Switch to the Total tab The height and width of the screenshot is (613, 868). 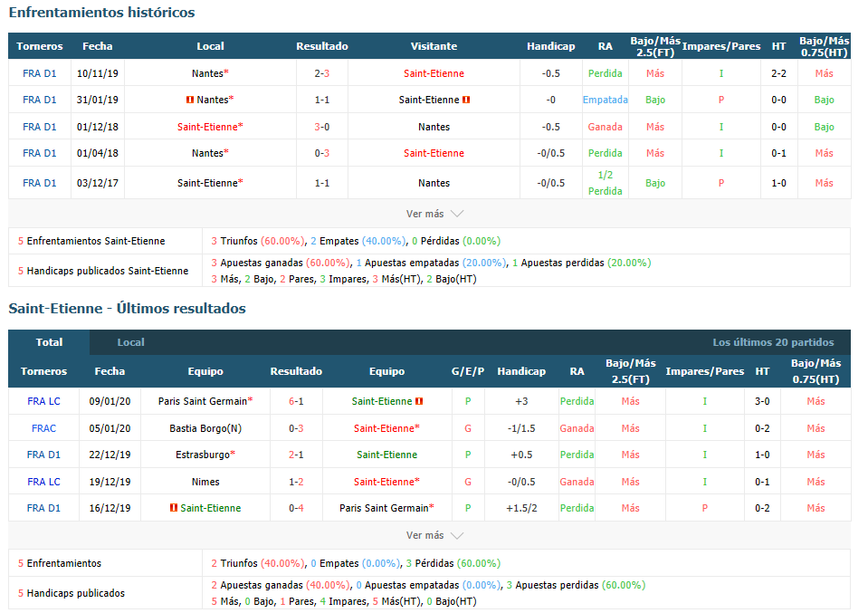[x=49, y=342]
